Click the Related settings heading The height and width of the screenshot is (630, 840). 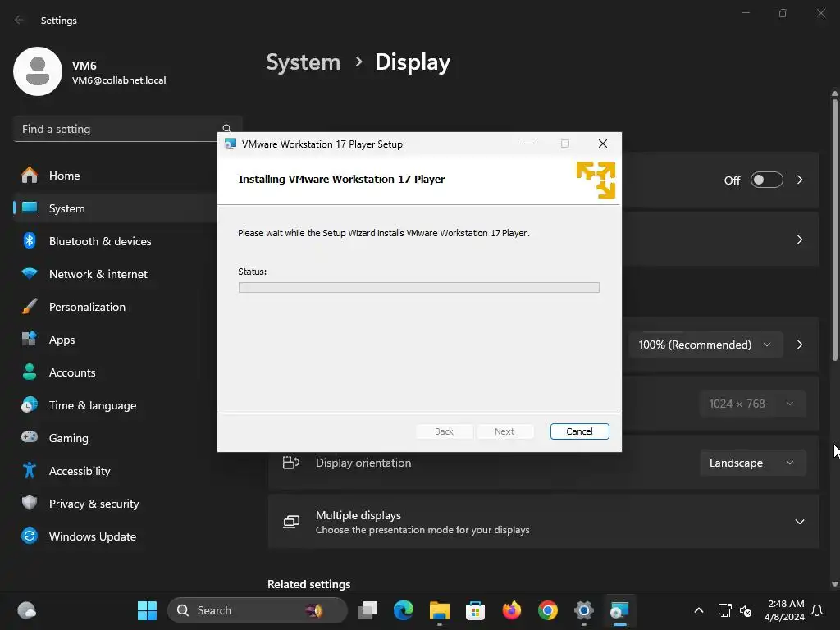[x=309, y=584]
